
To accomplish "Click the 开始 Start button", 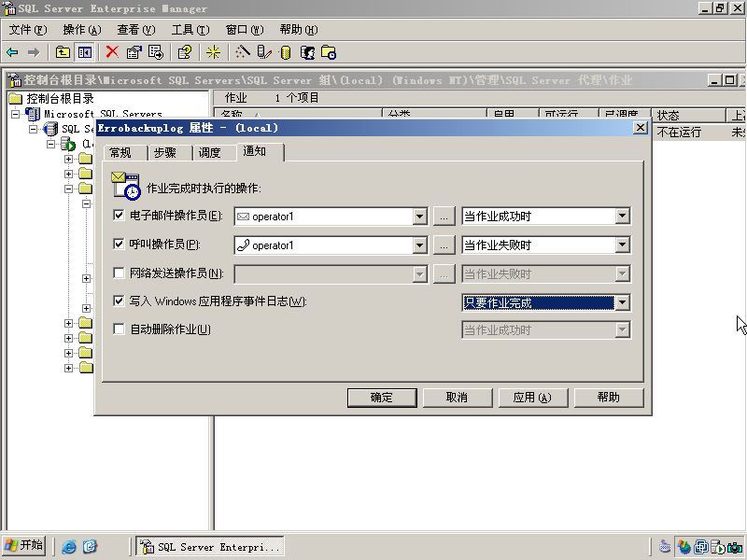I will coord(24,546).
